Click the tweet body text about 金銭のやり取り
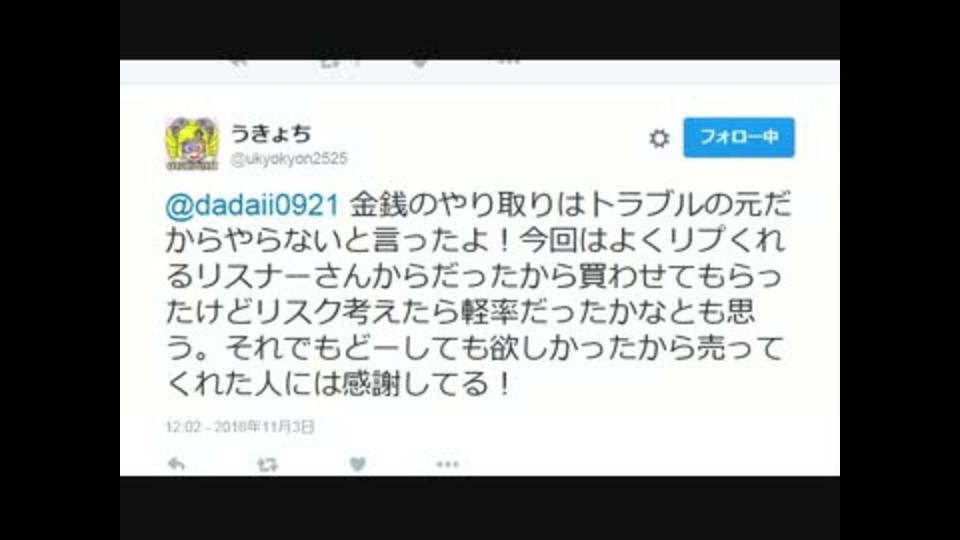The width and height of the screenshot is (960, 540). coord(478,294)
